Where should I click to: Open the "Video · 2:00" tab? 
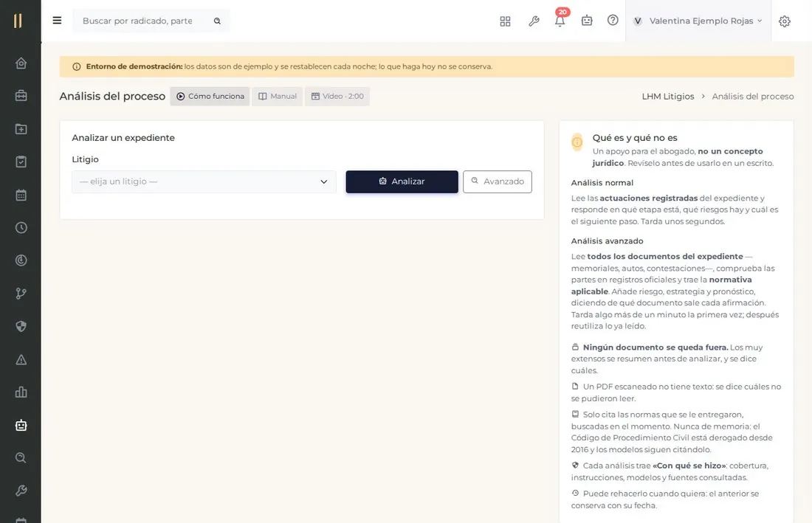[x=337, y=96]
